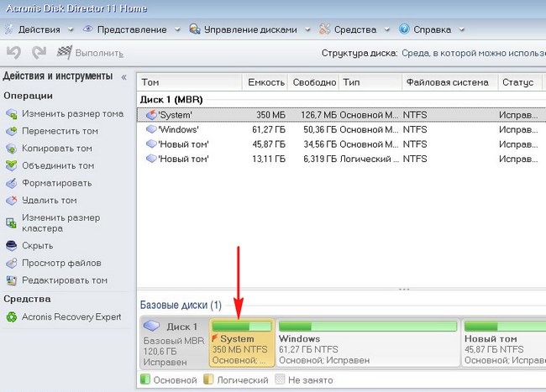Choose Удалить том operation
Viewport: 546px width, 392px height.
(49, 201)
